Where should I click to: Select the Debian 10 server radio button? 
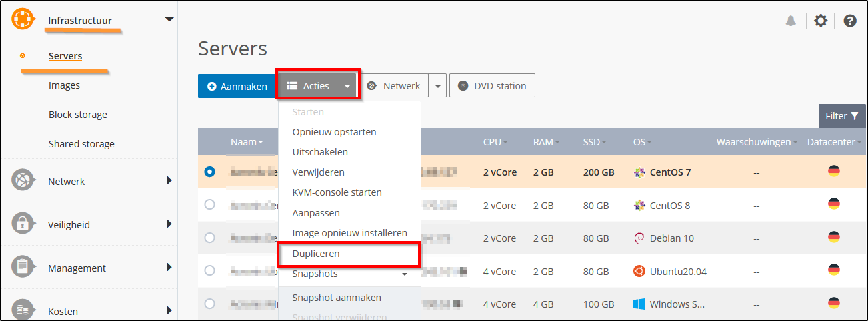point(210,238)
